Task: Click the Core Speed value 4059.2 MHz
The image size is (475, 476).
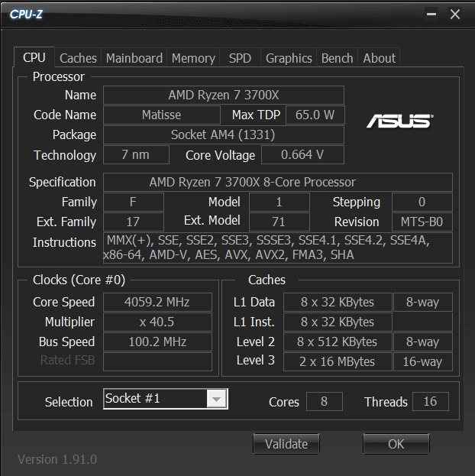Action: click(157, 302)
